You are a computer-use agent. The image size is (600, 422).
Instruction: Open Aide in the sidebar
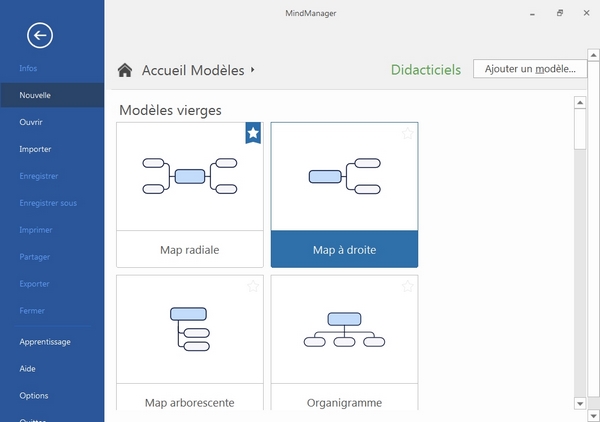(x=28, y=369)
